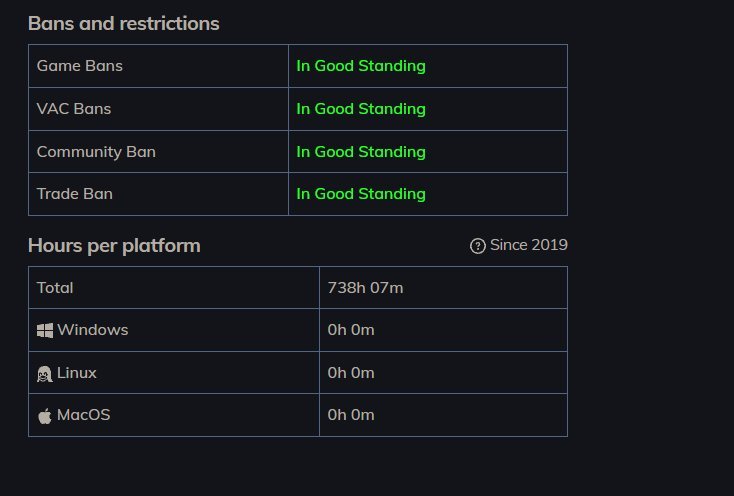Image resolution: width=734 pixels, height=496 pixels.
Task: Select the Total hours value 738h 07m
Action: [x=365, y=288]
